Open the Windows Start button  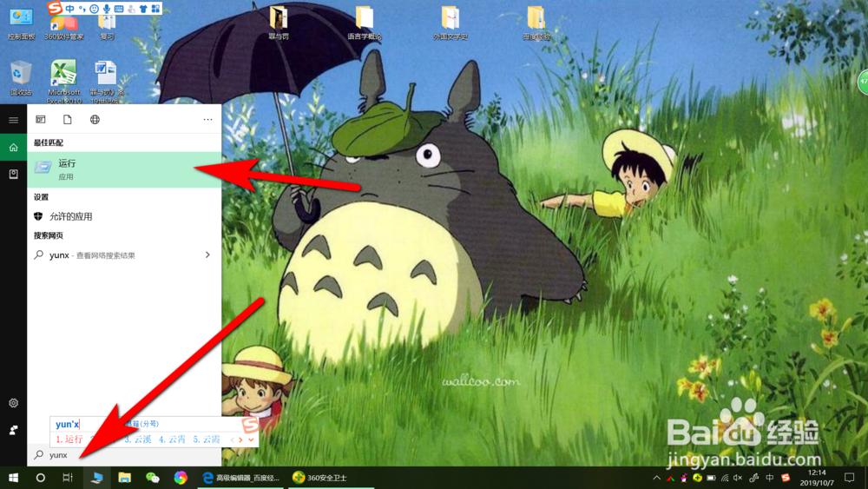13,478
